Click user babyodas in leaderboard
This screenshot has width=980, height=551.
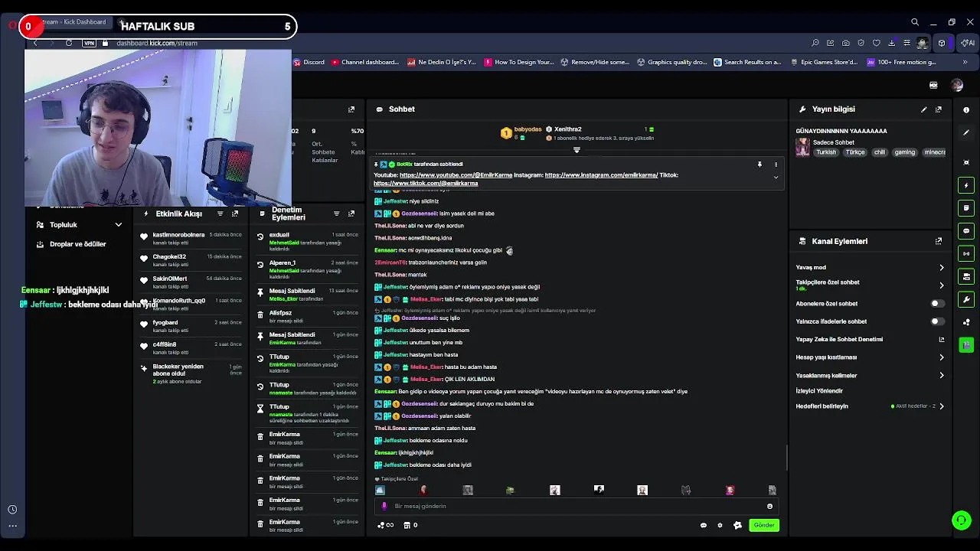pos(528,129)
